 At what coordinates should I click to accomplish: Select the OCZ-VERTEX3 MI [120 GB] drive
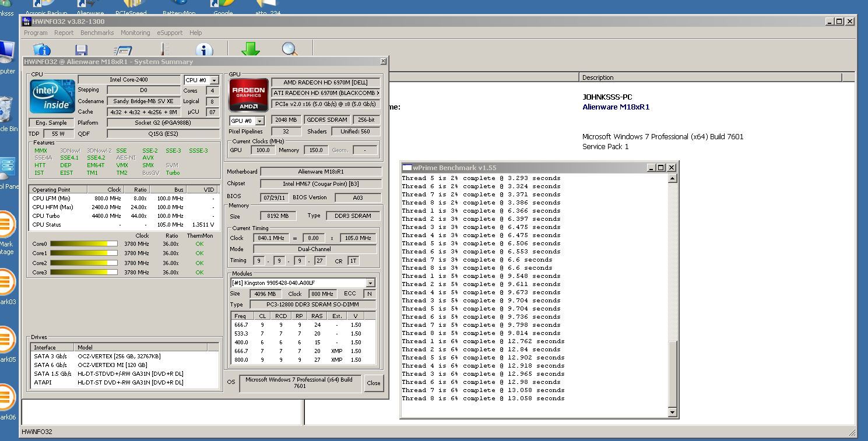coord(125,365)
